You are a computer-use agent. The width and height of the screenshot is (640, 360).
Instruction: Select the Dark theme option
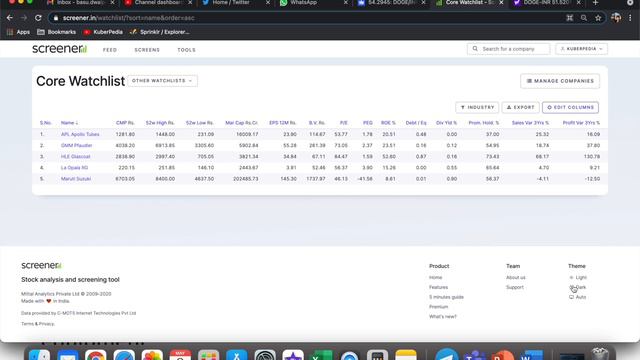tap(578, 287)
